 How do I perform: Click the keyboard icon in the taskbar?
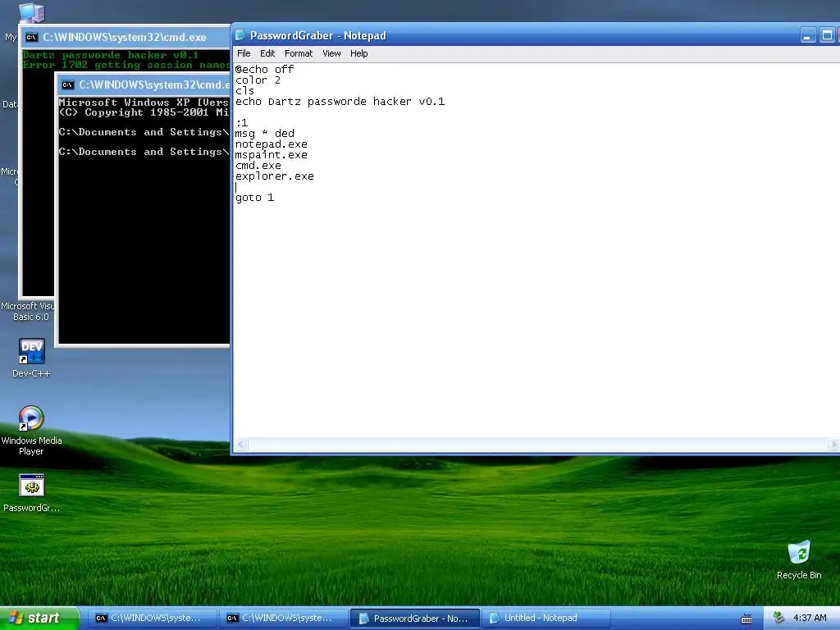[746, 619]
